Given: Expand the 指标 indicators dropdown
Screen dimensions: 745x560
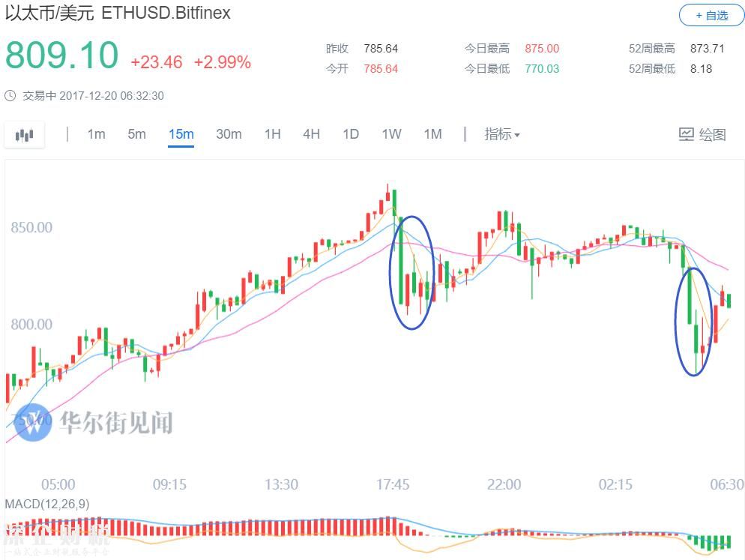Looking at the screenshot, I should click(x=501, y=134).
